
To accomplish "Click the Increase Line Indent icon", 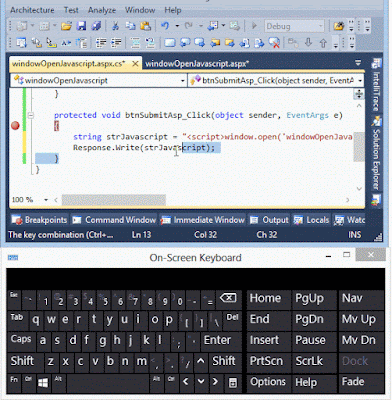I will click(x=116, y=43).
